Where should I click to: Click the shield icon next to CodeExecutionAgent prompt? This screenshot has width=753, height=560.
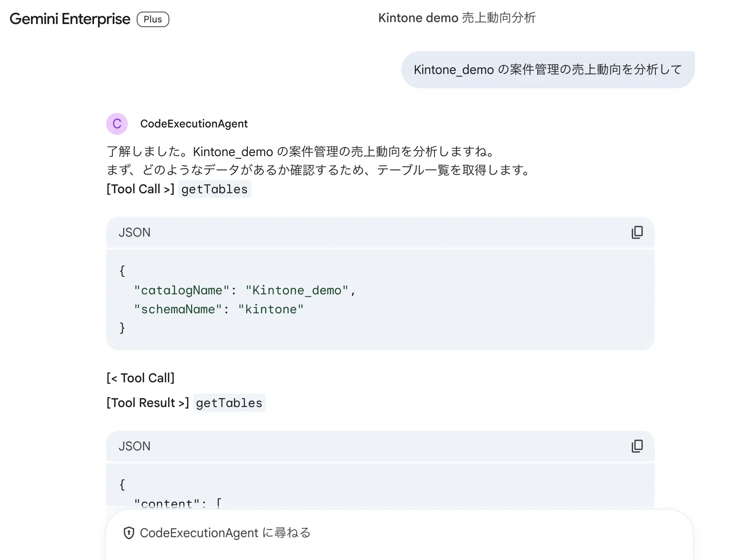pyautogui.click(x=129, y=533)
